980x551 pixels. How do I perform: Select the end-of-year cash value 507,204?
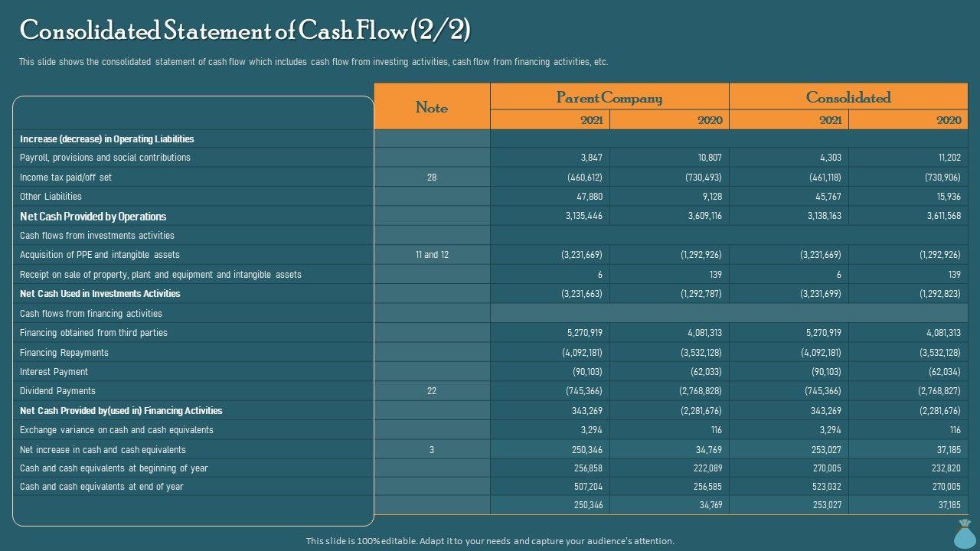coord(588,487)
